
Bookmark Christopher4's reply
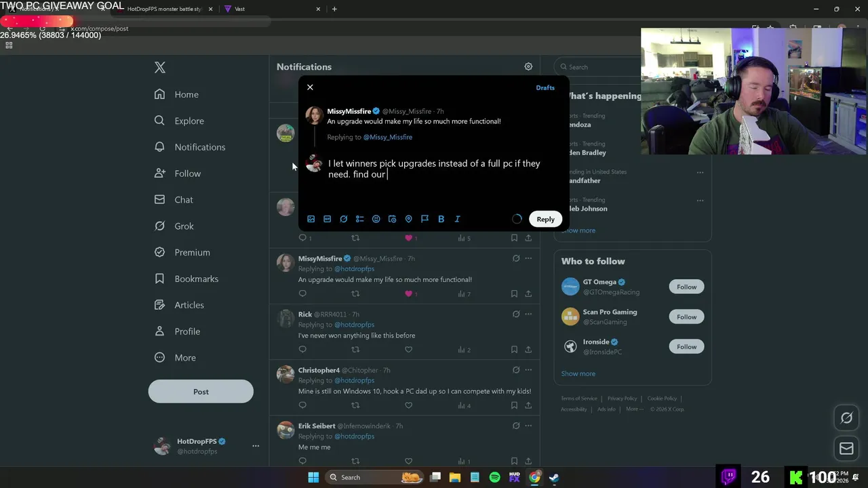(514, 405)
